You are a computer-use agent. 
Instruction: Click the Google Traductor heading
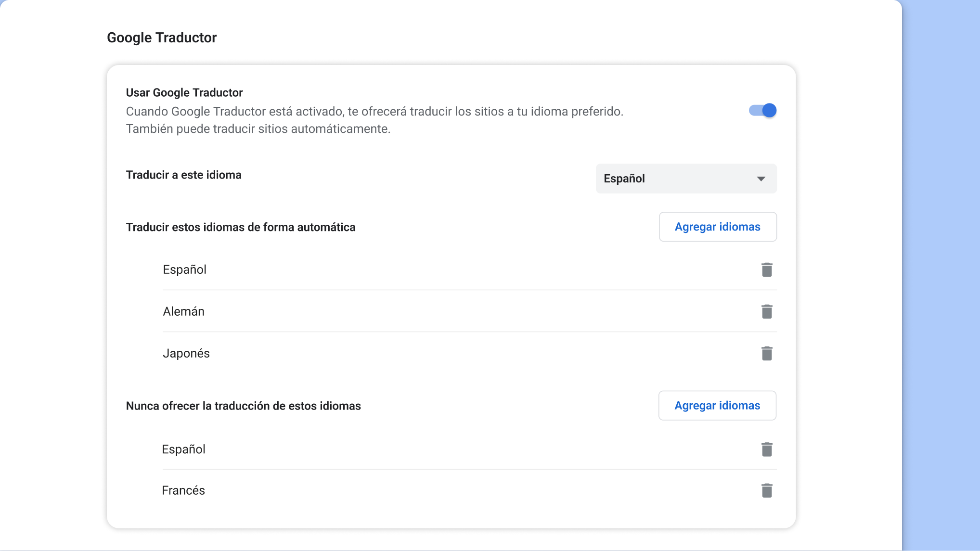pyautogui.click(x=162, y=38)
